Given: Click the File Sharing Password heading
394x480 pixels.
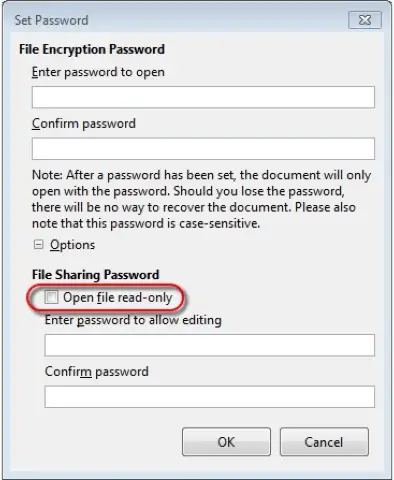Looking at the screenshot, I should (96, 275).
